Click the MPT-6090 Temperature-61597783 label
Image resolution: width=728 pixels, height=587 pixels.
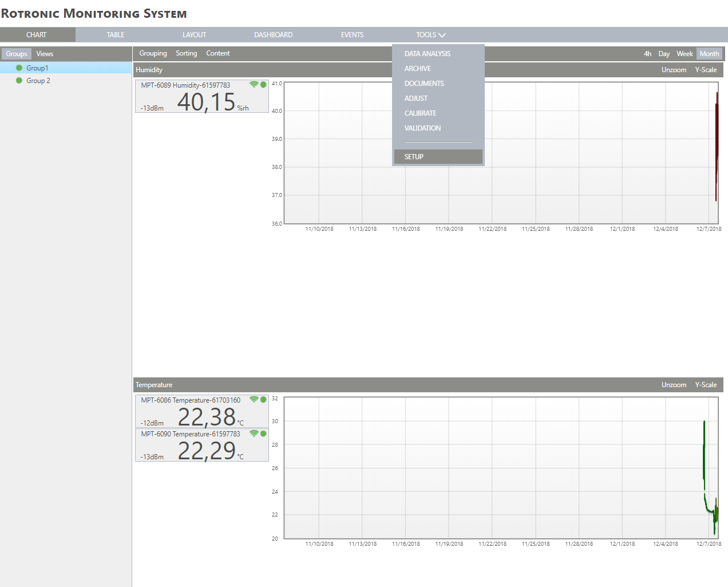coord(191,434)
